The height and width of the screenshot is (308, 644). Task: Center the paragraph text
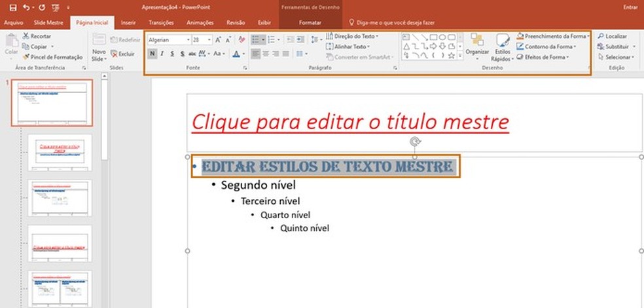click(266, 54)
